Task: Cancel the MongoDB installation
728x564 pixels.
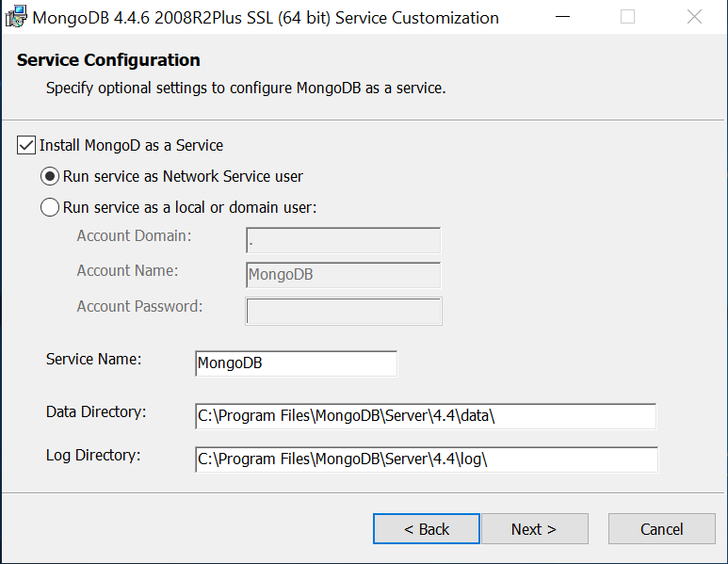Action: coord(661,529)
